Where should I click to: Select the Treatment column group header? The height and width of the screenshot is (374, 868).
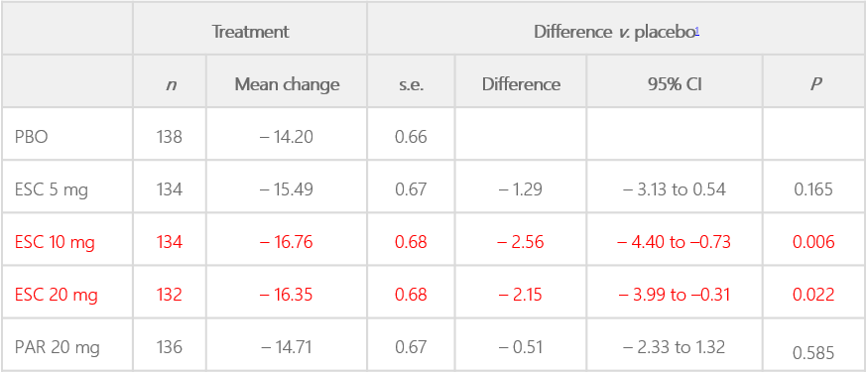[250, 32]
